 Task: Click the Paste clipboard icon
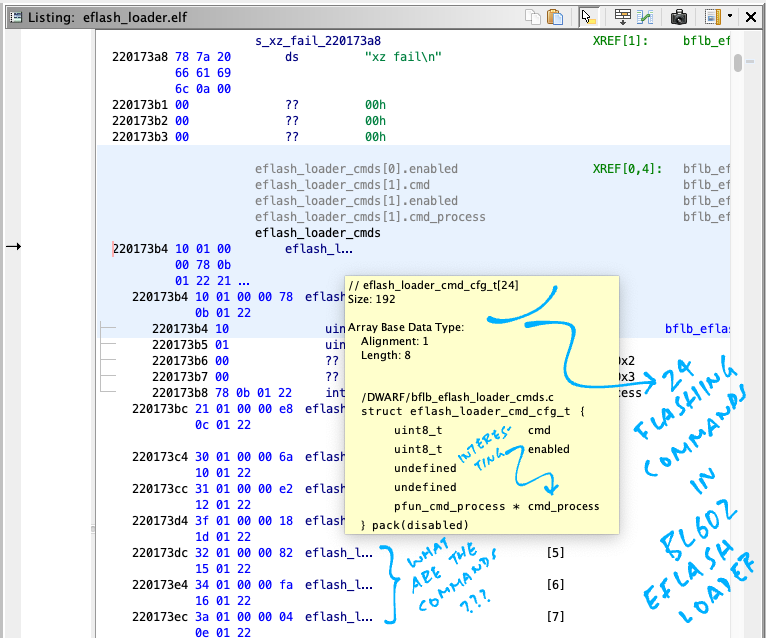click(557, 17)
